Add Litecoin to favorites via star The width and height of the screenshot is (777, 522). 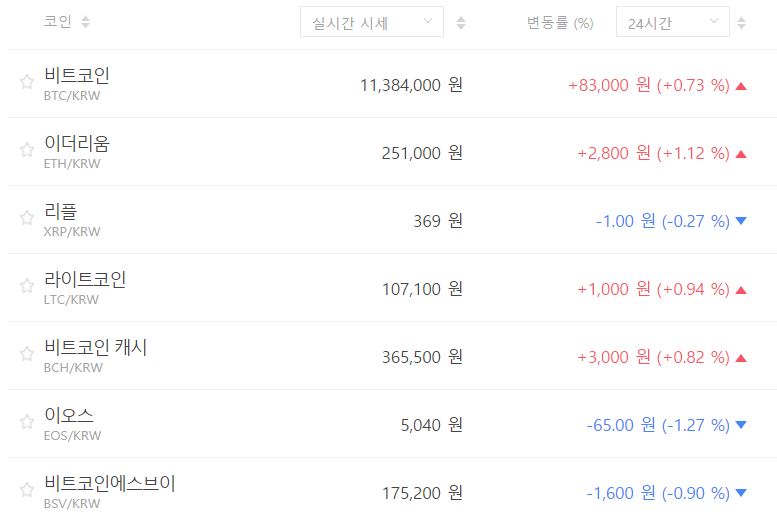(x=27, y=286)
